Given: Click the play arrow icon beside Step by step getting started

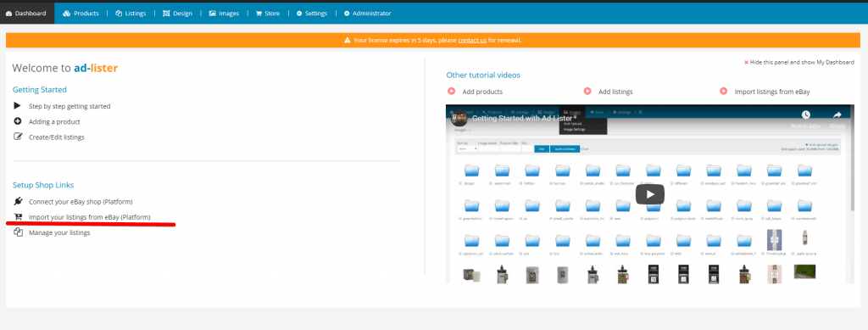Looking at the screenshot, I should coord(17,106).
